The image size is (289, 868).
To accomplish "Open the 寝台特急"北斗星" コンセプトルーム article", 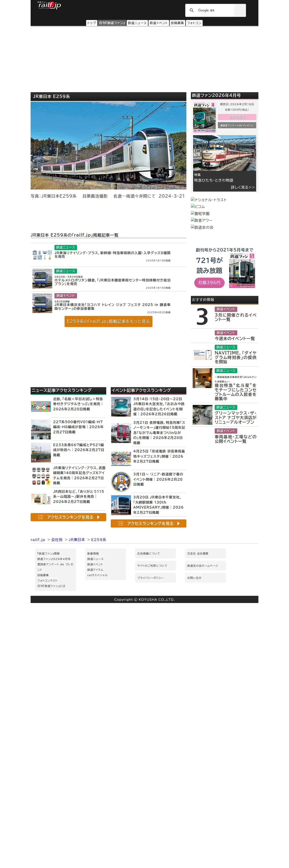I will click(x=235, y=392).
